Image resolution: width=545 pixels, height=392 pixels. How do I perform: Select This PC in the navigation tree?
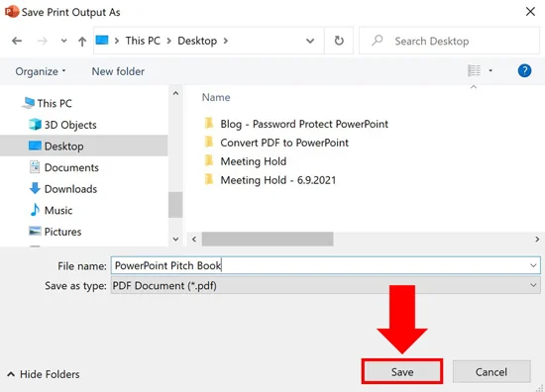(54, 103)
